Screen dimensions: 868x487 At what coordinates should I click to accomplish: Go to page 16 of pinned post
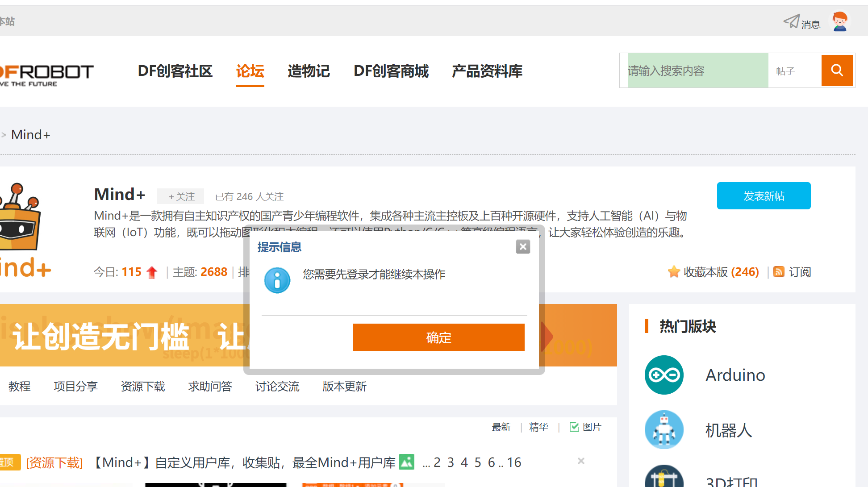coord(514,462)
